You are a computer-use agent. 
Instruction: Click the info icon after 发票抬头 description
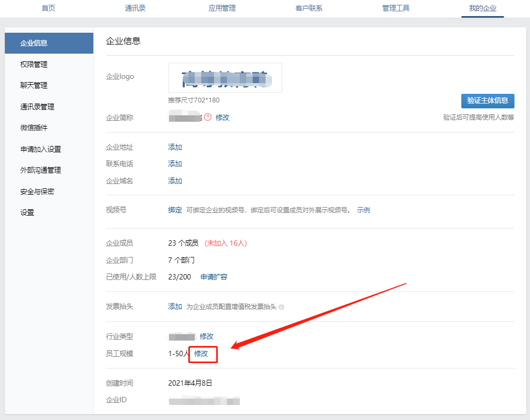pos(282,307)
